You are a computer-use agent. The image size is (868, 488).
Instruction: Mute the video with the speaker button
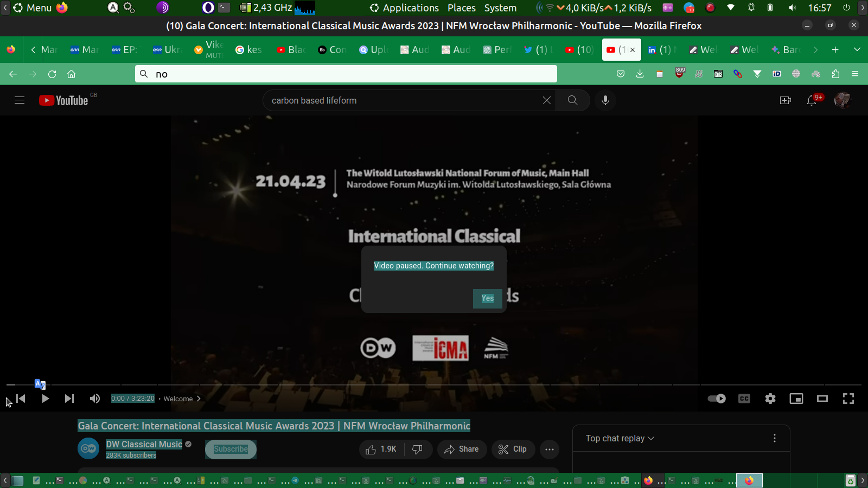click(95, 399)
